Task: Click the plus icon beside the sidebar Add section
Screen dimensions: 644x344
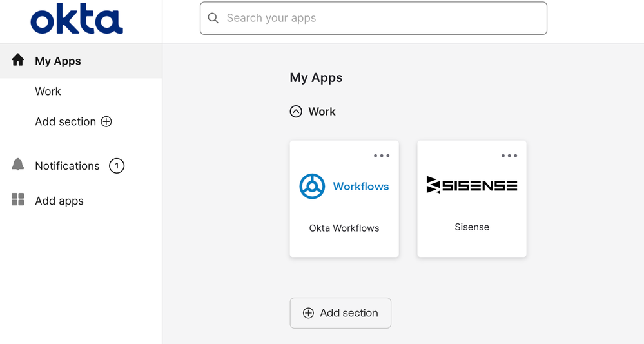Action: [x=106, y=122]
